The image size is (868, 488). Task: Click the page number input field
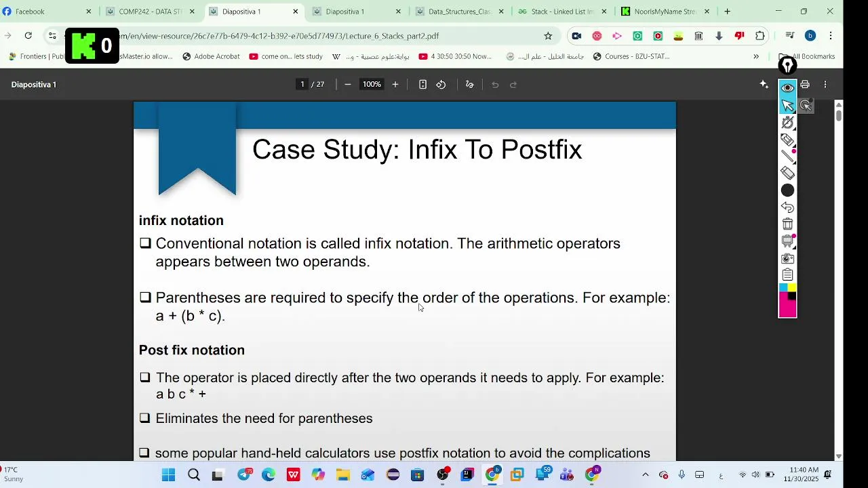click(x=302, y=85)
